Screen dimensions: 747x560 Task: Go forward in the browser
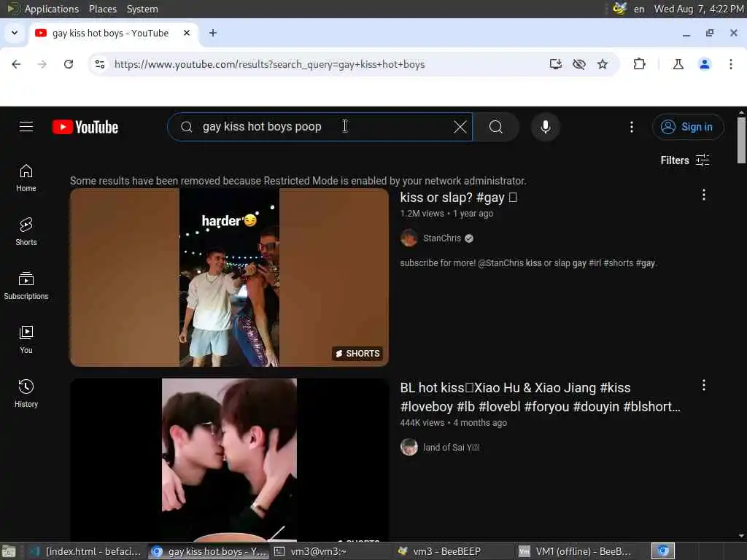[x=42, y=64]
